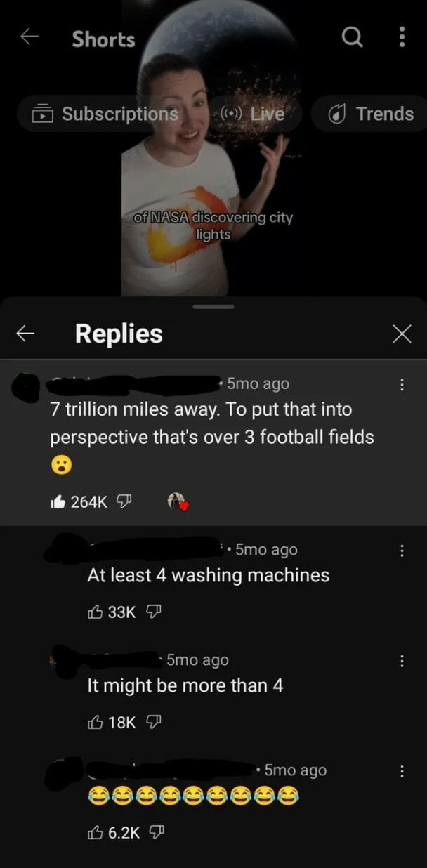Open the Trends chip
This screenshot has height=868, width=427.
(x=372, y=113)
